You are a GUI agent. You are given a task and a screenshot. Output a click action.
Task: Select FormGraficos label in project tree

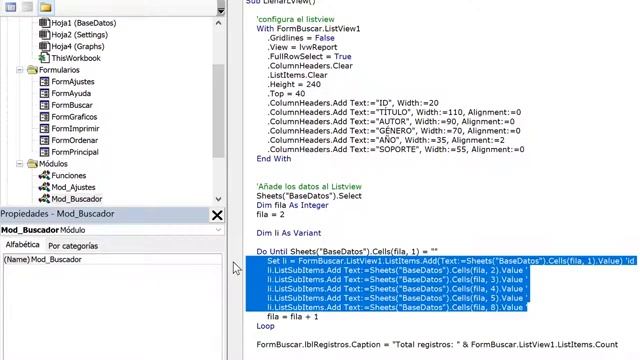(x=74, y=117)
